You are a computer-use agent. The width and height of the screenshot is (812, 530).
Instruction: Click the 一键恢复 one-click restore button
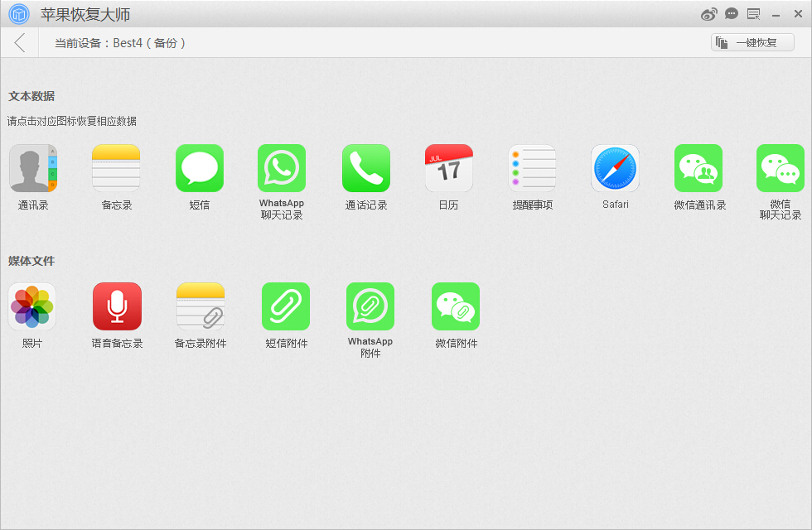coord(752,43)
